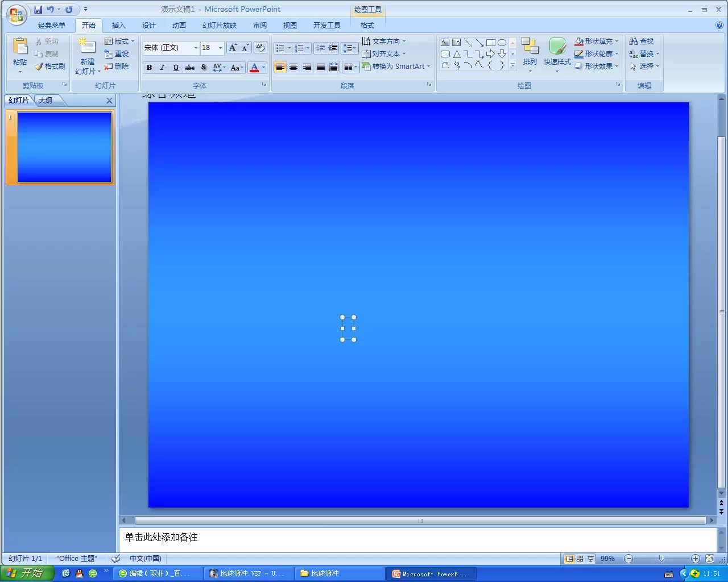Screen dimensions: 728x582
Task: Select the right arrow block shape
Action: click(x=490, y=54)
